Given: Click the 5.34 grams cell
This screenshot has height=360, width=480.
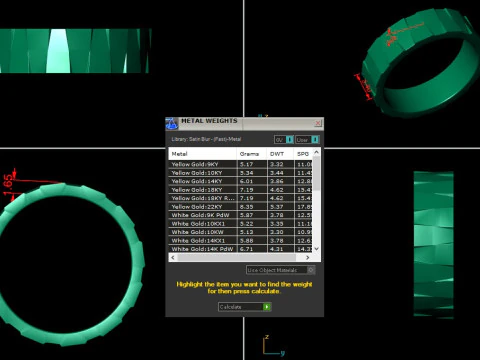Looking at the screenshot, I should click(x=252, y=173).
